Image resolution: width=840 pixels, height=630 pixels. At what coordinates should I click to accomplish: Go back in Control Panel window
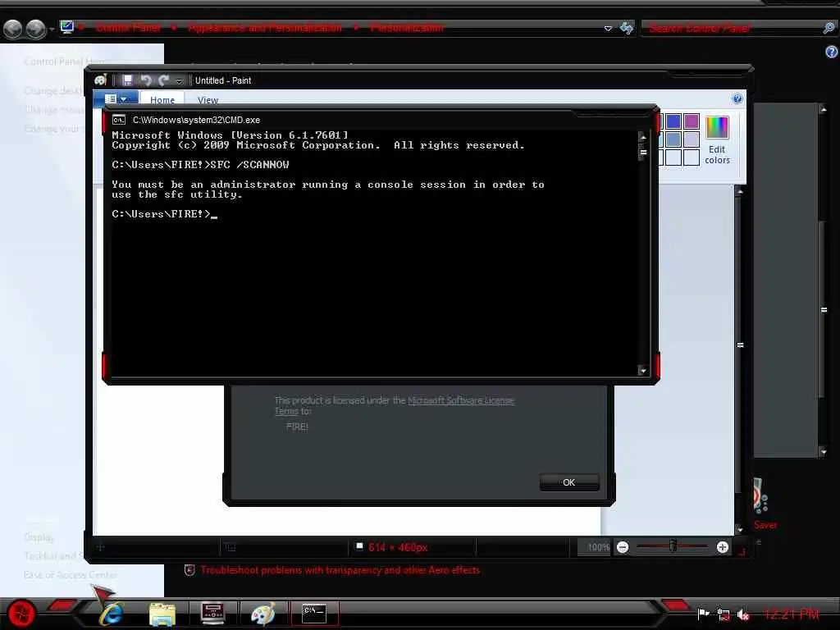point(13,29)
